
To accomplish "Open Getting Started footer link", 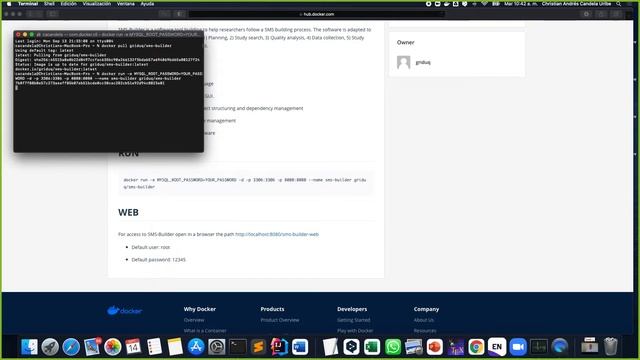I will click(353, 320).
